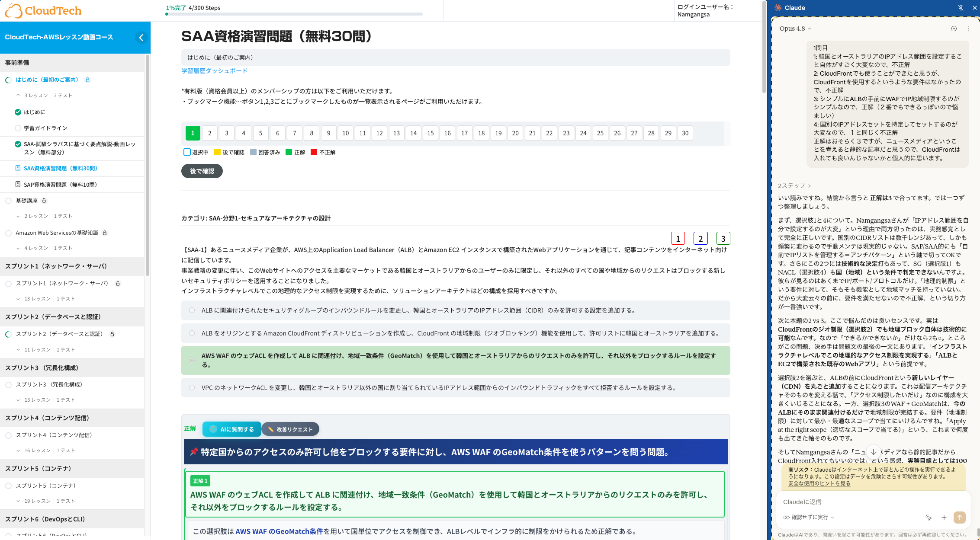Toggle bookmark button 1
The height and width of the screenshot is (540, 980).
(678, 238)
